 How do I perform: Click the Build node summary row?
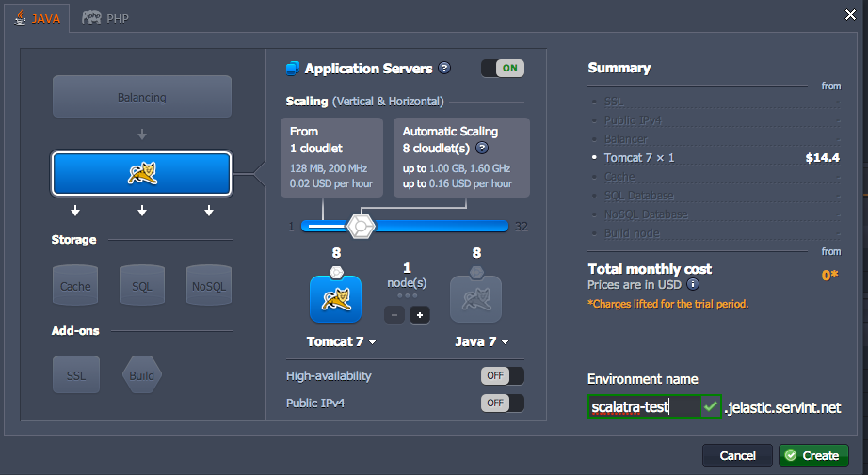point(715,233)
